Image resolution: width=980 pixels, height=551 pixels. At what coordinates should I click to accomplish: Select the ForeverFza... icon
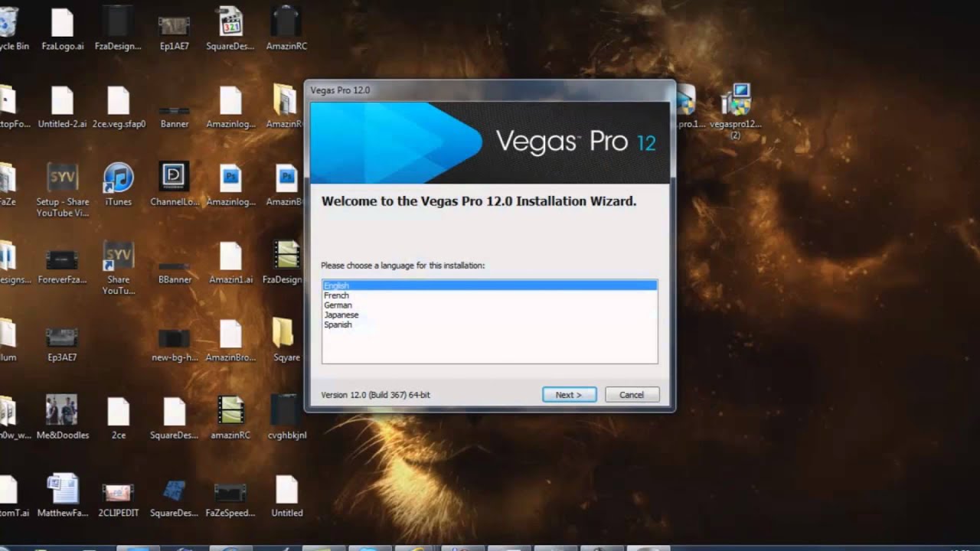pos(63,267)
